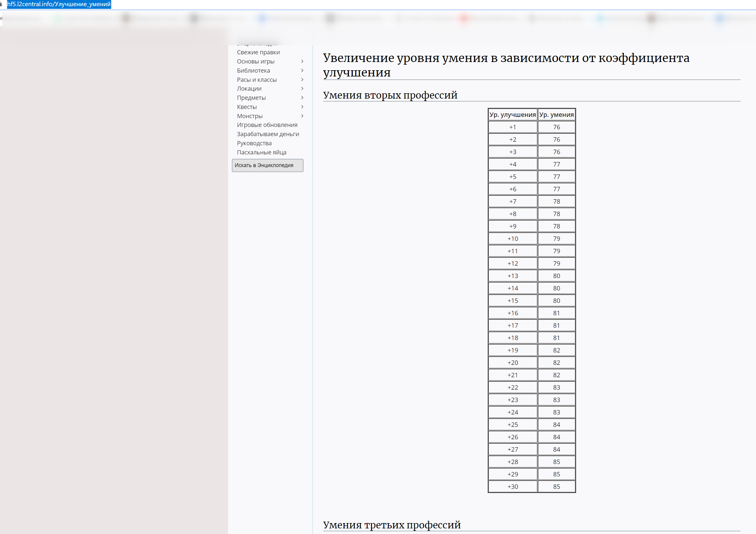This screenshot has height=534, width=756.
Task: Click the +15 row enchant level cell
Action: (x=512, y=301)
